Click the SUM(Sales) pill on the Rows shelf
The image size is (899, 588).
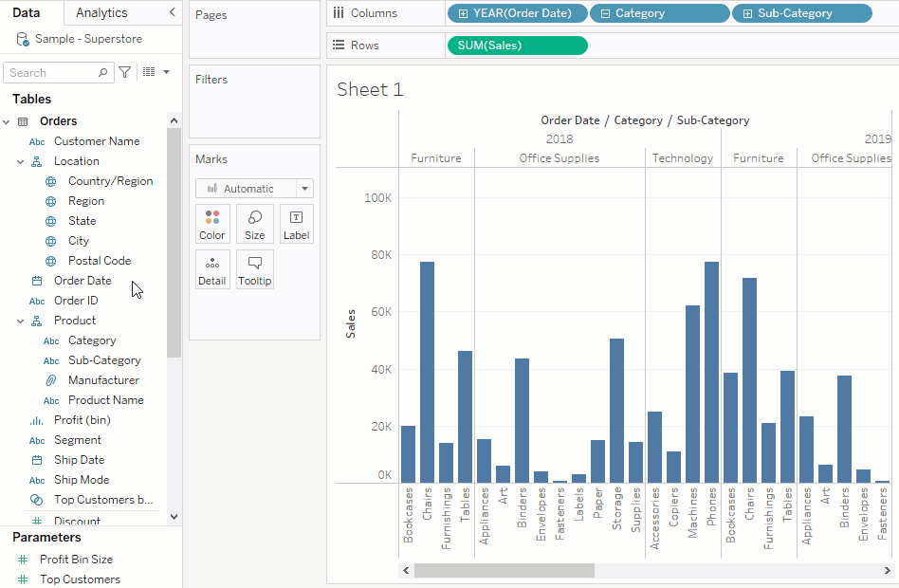click(x=517, y=45)
